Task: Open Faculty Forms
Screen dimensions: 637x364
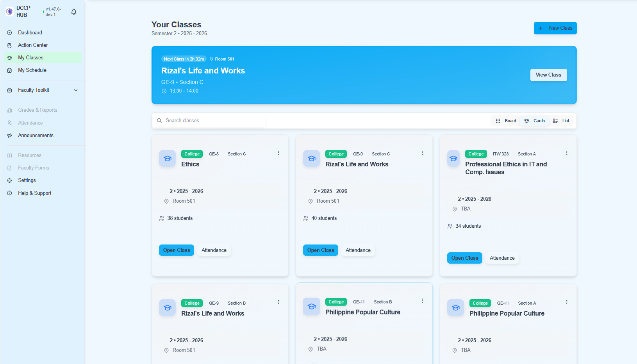Action: click(43, 168)
